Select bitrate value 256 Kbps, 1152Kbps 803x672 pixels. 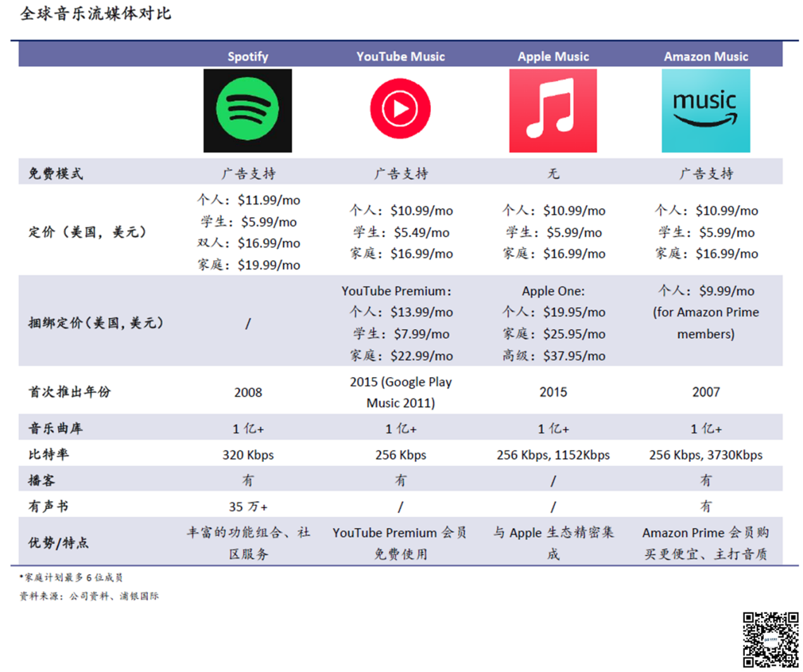tap(553, 455)
